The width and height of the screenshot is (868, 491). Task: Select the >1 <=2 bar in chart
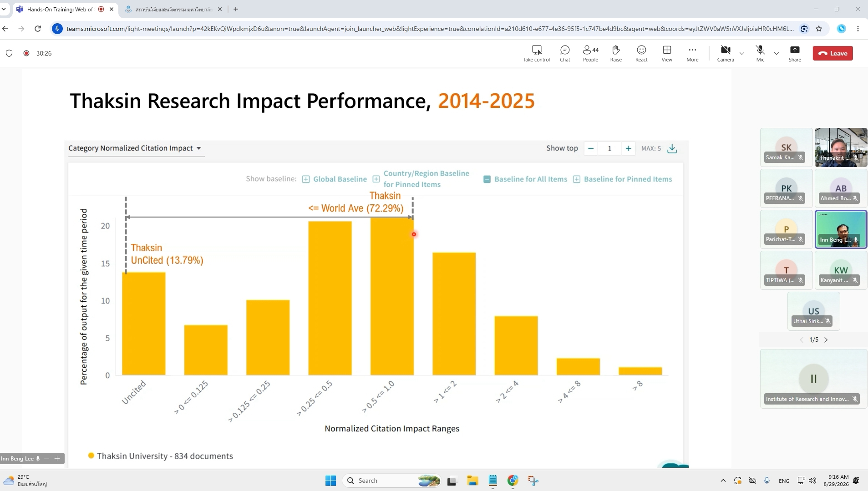(454, 314)
